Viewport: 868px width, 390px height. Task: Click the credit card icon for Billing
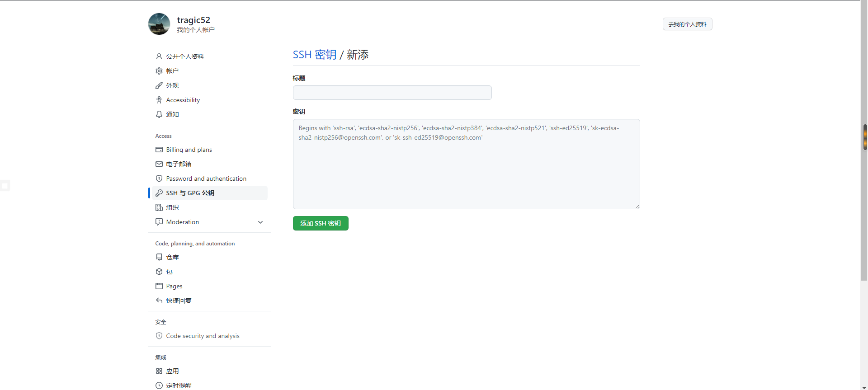pos(159,150)
